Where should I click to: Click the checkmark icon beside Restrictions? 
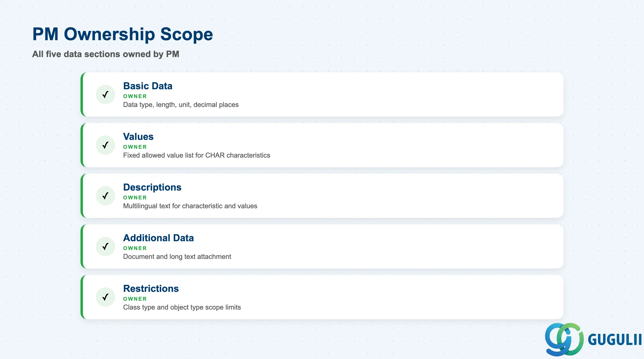(x=105, y=297)
